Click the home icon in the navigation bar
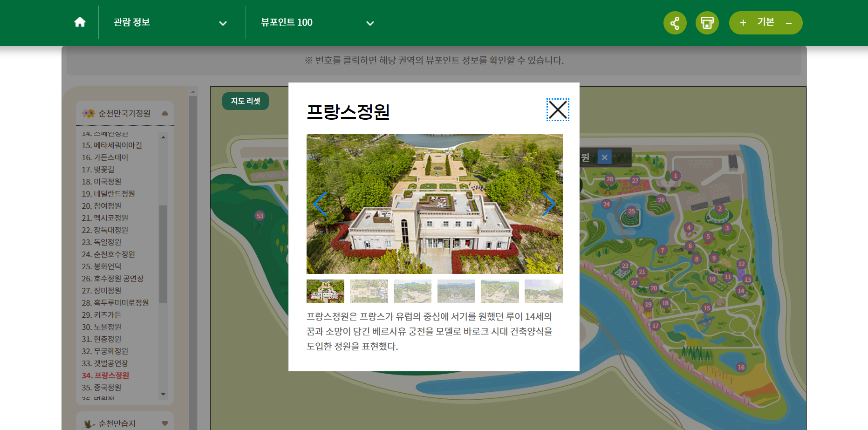868x430 pixels. (80, 22)
